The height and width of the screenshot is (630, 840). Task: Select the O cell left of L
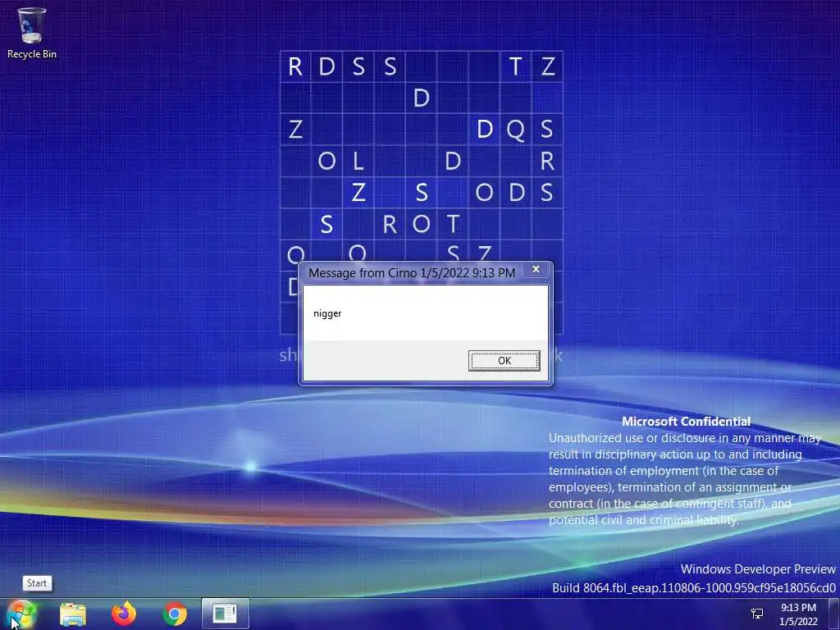tap(326, 161)
